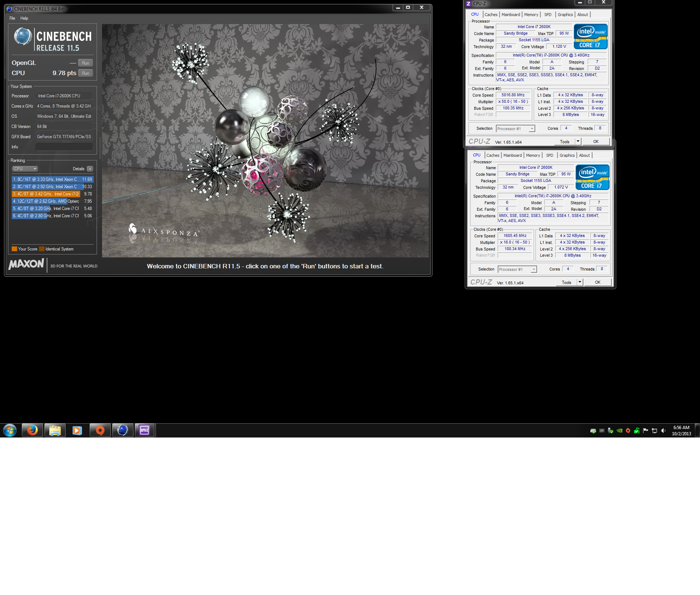Viewport: 700px width, 595px height.
Task: Open the NVIDIA tray icon
Action: [619, 431]
